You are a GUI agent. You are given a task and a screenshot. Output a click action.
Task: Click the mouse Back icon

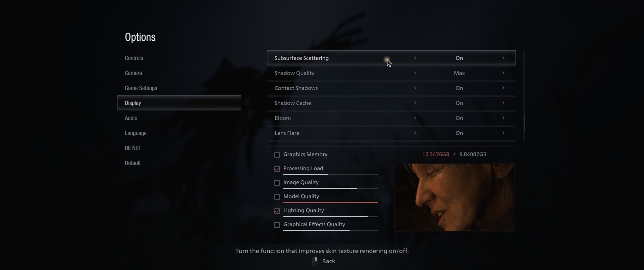pos(315,261)
